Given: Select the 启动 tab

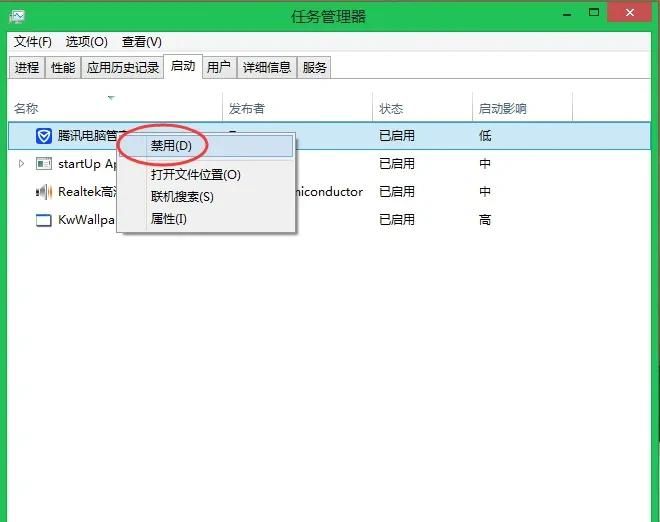Looking at the screenshot, I should pyautogui.click(x=183, y=66).
